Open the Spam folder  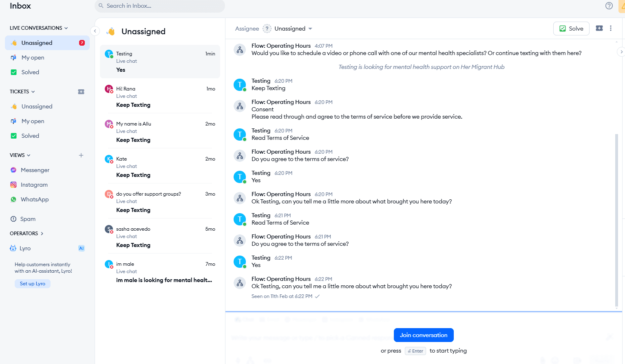[x=28, y=219]
